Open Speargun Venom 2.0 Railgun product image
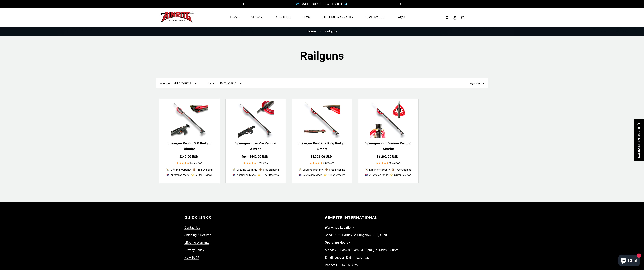This screenshot has height=270, width=644. pyautogui.click(x=189, y=119)
